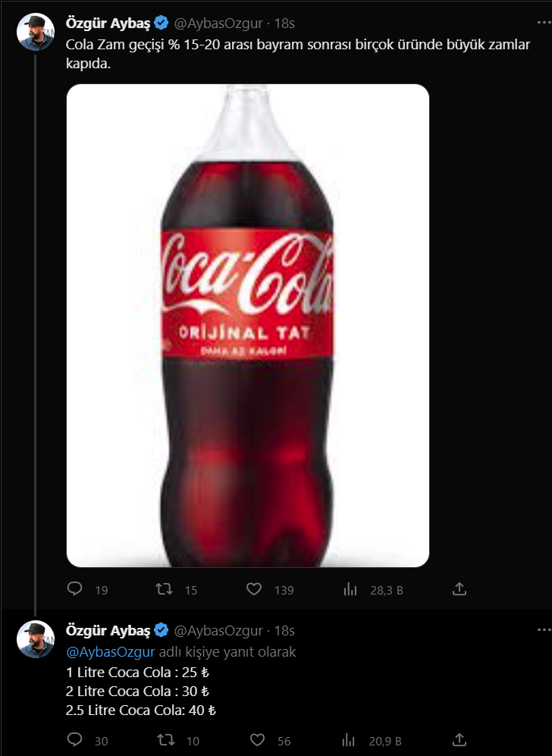Like the Coca Cola price list tweet

click(257, 740)
